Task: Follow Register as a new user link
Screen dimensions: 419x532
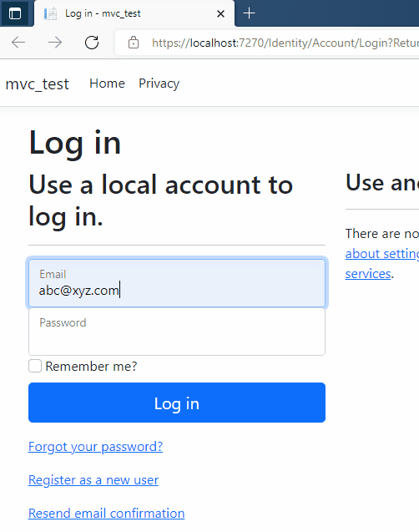Action: pyautogui.click(x=93, y=479)
